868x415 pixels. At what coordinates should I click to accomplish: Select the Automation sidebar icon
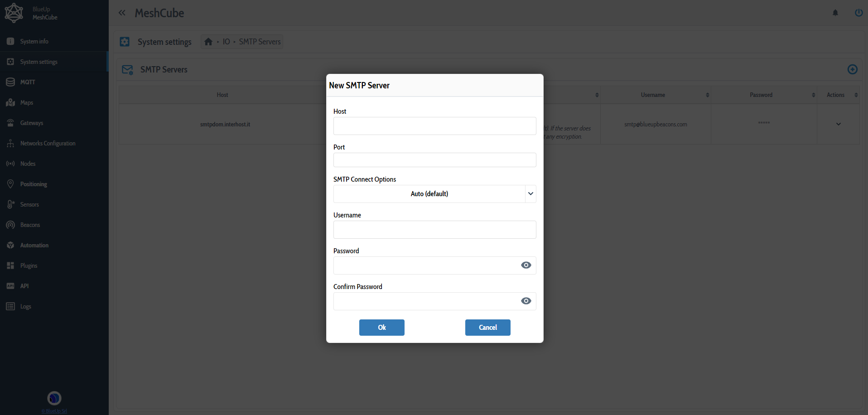tap(34, 245)
